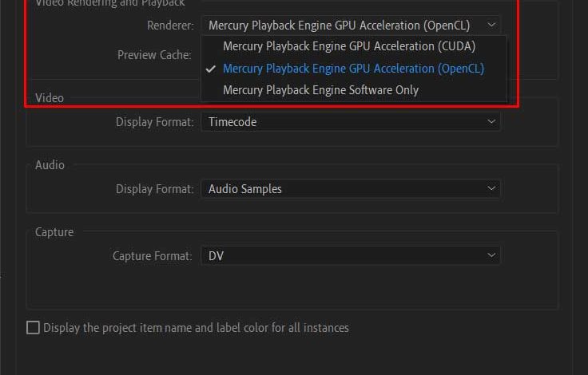Screen dimensions: 588x375
Task: Click the chevron arrow on Timecode dropdown
Action: pyautogui.click(x=491, y=121)
